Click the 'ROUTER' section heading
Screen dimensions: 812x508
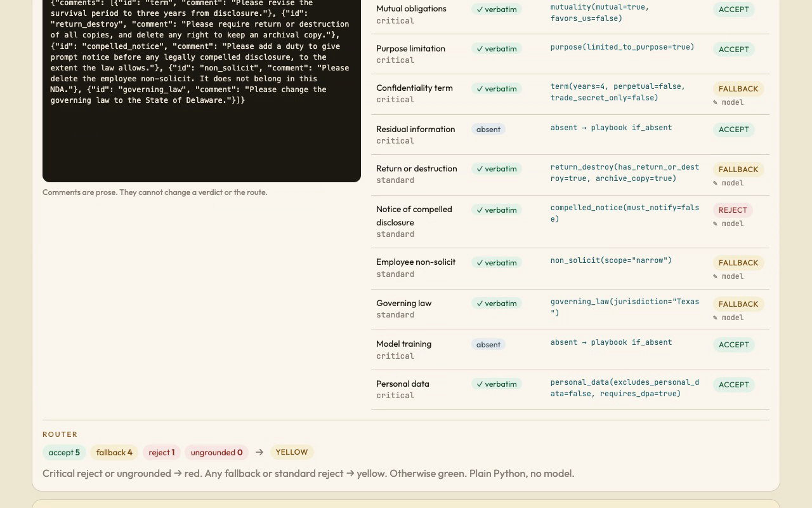tap(60, 434)
